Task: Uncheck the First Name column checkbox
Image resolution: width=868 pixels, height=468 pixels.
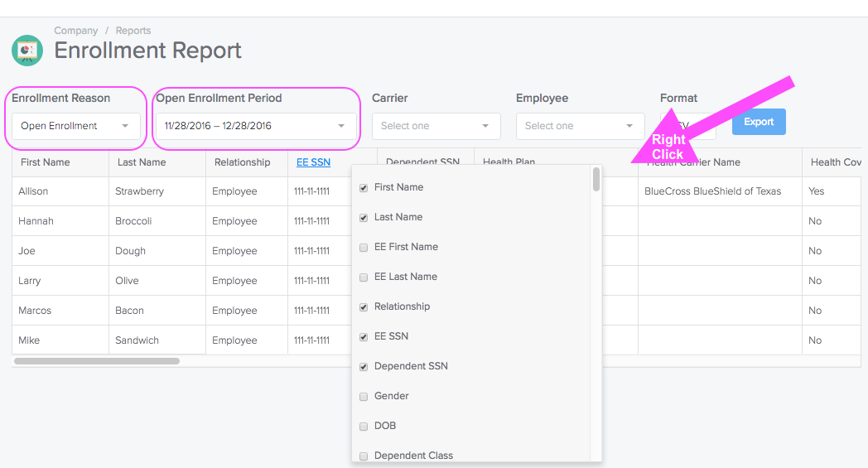Action: pyautogui.click(x=364, y=188)
